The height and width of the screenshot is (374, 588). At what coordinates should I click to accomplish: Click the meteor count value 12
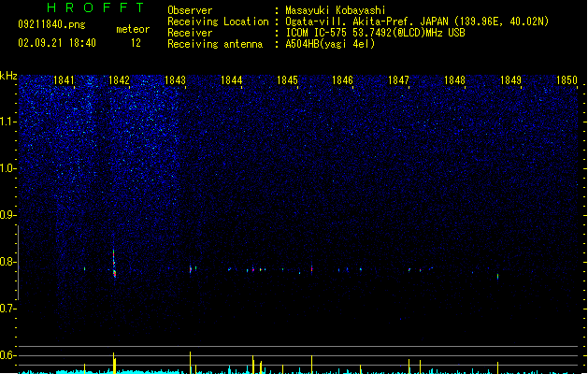(x=136, y=43)
